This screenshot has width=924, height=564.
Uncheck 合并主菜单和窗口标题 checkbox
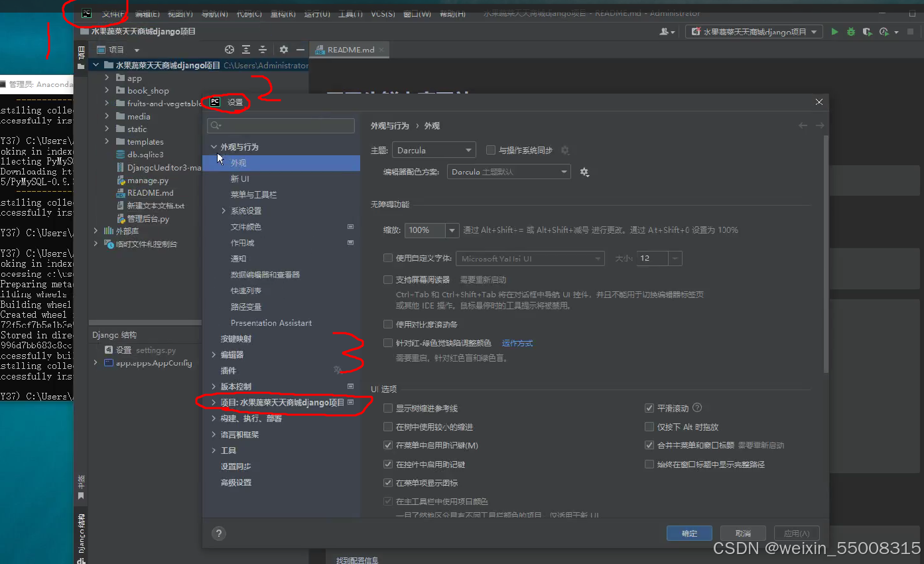click(649, 445)
